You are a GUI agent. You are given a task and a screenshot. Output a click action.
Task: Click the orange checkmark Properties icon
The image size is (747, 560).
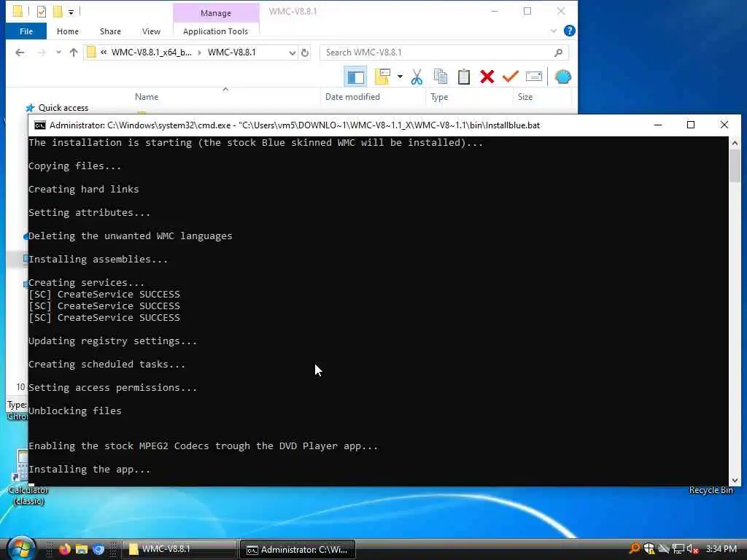510,77
